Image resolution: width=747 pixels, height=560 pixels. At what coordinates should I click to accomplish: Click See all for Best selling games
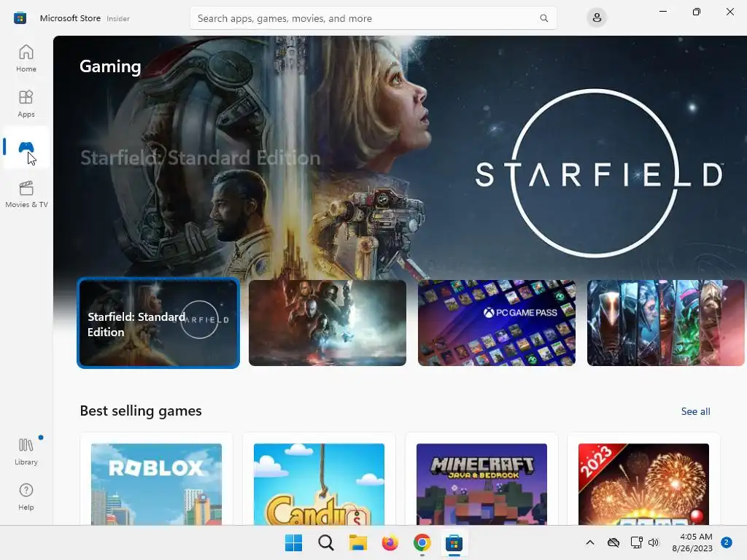[695, 411]
